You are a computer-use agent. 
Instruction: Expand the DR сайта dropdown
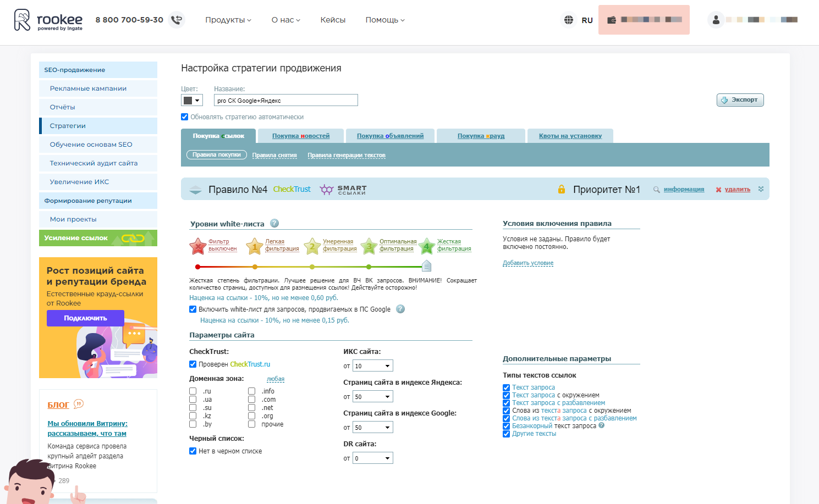(x=372, y=458)
